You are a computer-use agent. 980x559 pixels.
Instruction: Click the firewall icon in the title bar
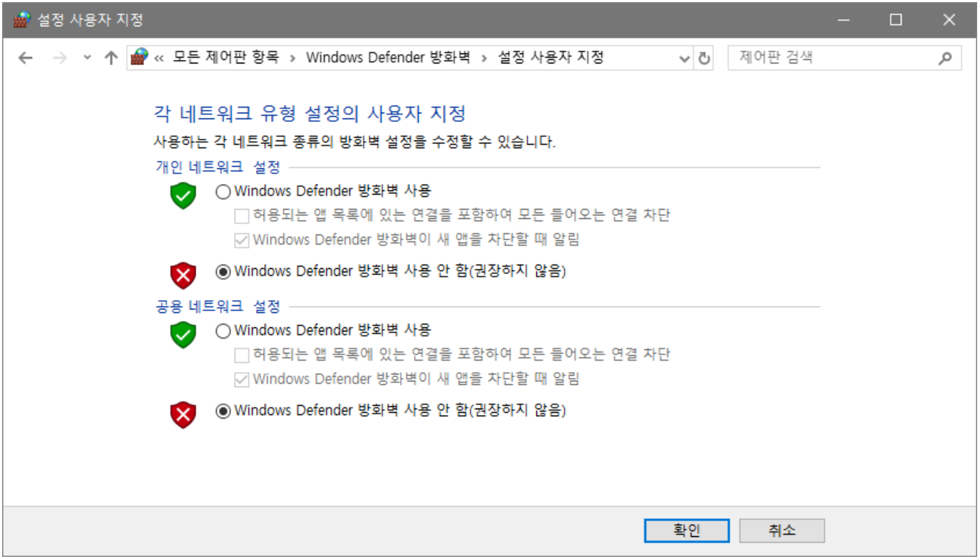22,20
